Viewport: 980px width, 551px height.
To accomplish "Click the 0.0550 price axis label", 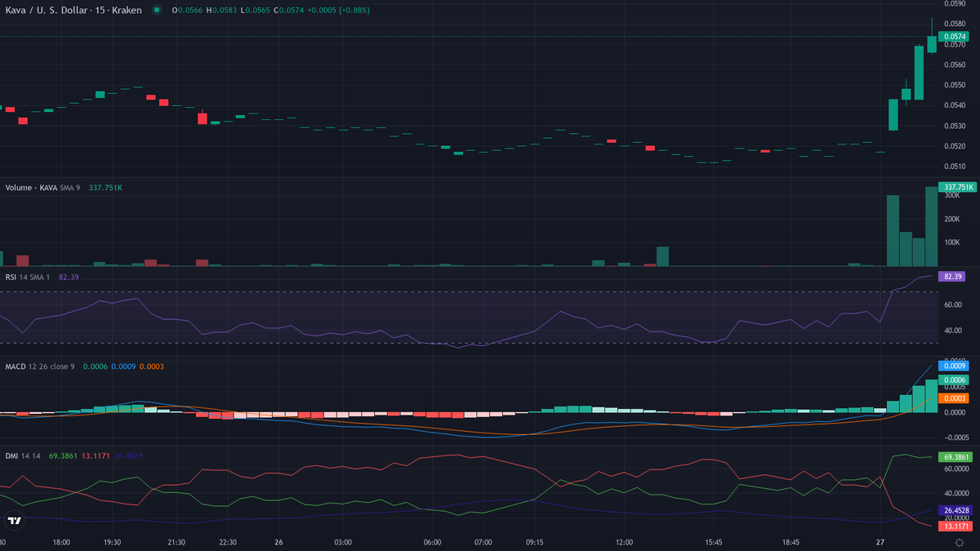I will [954, 85].
